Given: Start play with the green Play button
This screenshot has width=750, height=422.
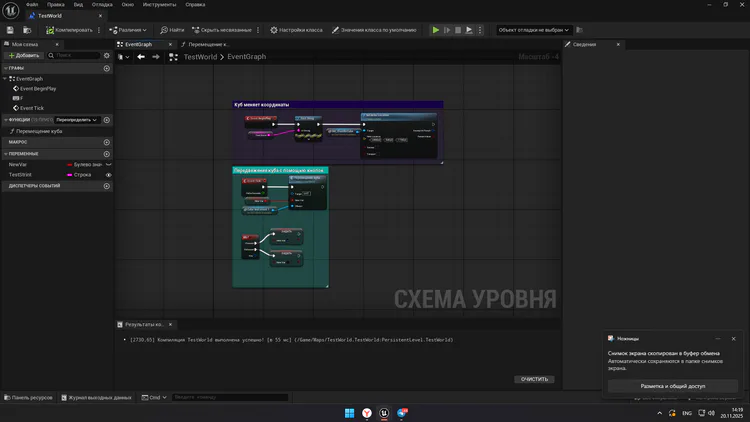Looking at the screenshot, I should click(436, 30).
